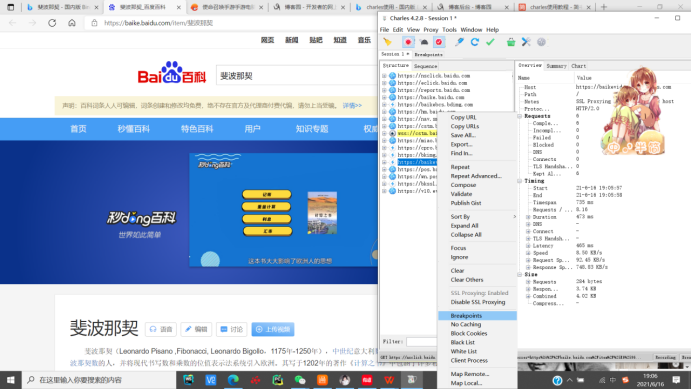Open the WeChat icon on the taskbar
Viewport: 692px width, 389px height.
[300, 380]
